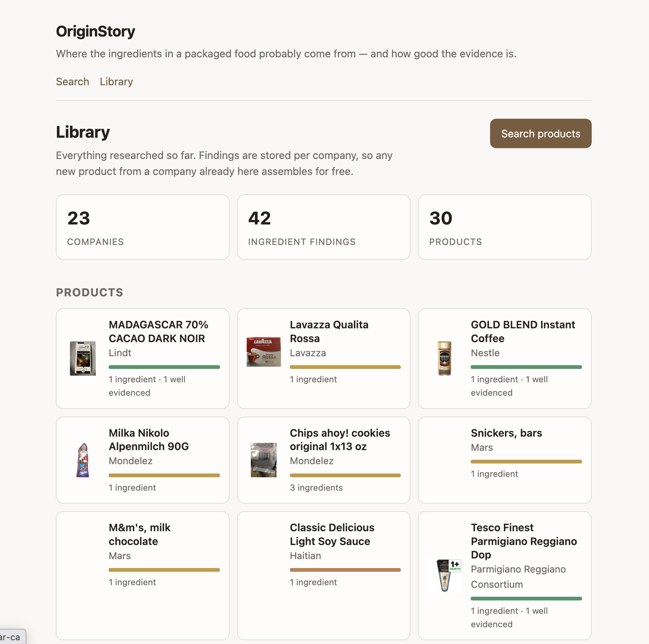Click the Search products button

[x=541, y=134]
